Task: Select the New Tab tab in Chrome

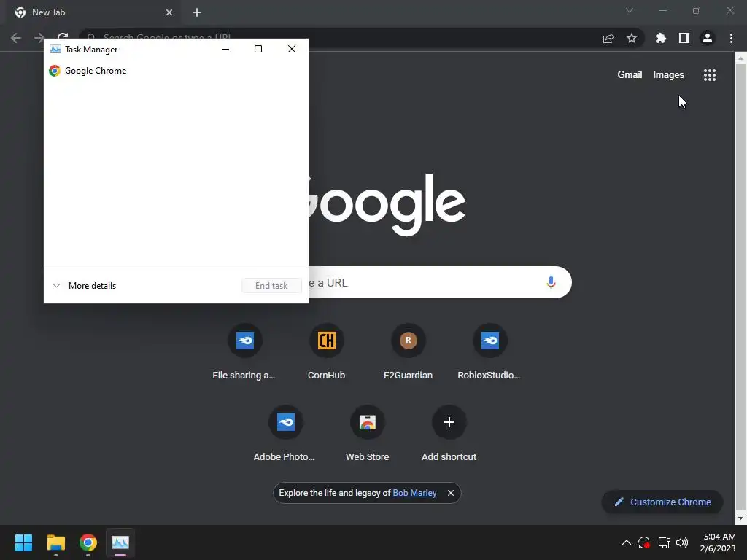Action: pyautogui.click(x=93, y=12)
